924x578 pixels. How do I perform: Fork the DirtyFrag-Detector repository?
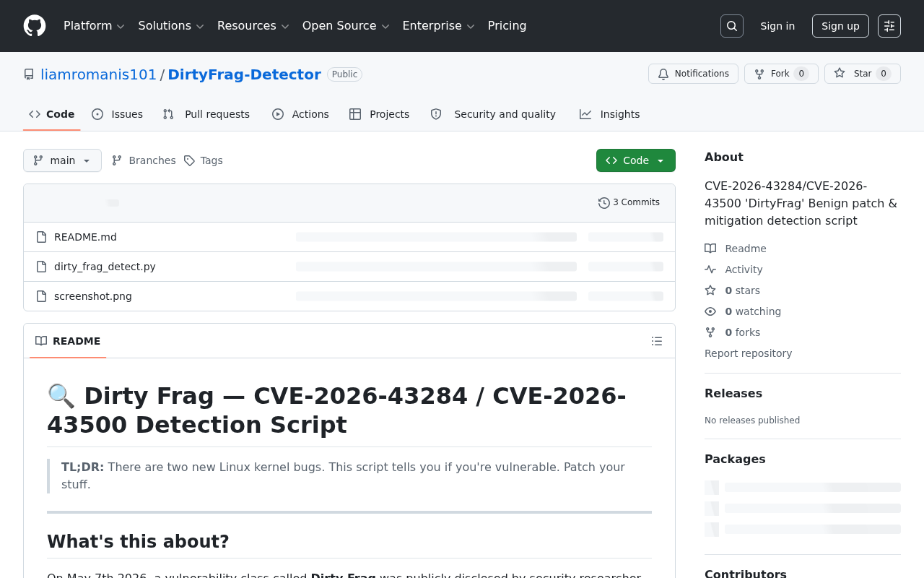[781, 74]
